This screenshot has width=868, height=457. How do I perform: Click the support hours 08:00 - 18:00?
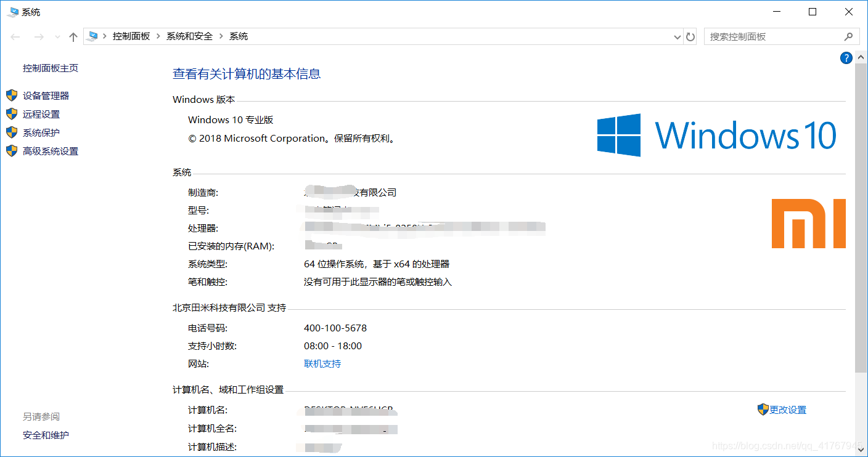pos(333,346)
